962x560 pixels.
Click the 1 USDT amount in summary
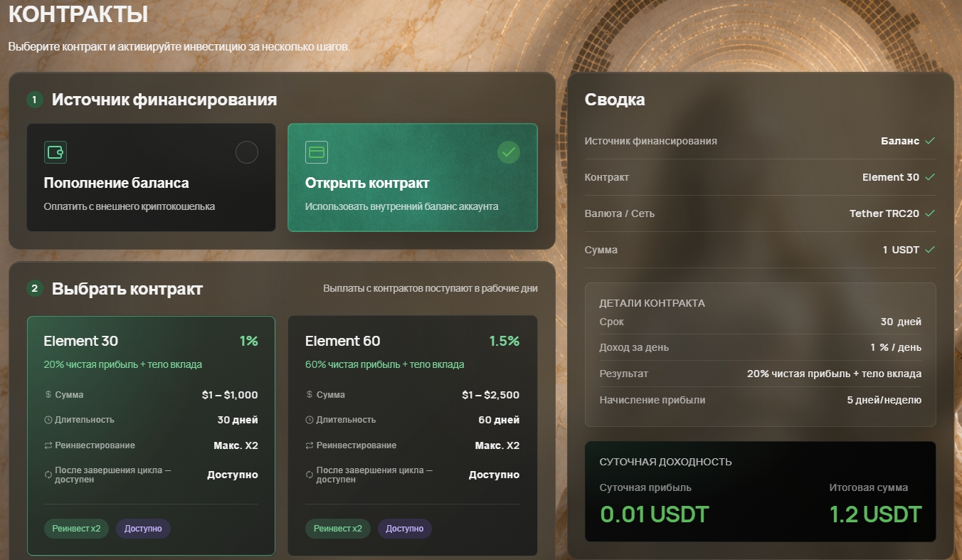point(901,250)
